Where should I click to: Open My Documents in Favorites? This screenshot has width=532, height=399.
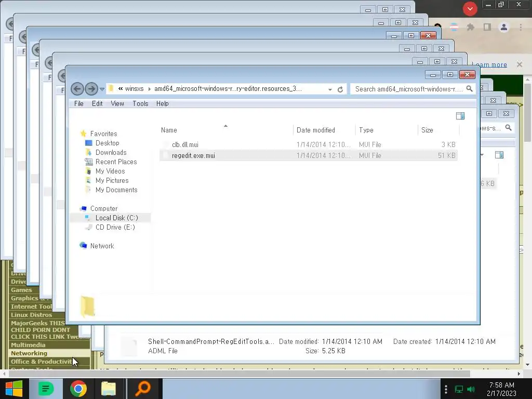point(116,190)
